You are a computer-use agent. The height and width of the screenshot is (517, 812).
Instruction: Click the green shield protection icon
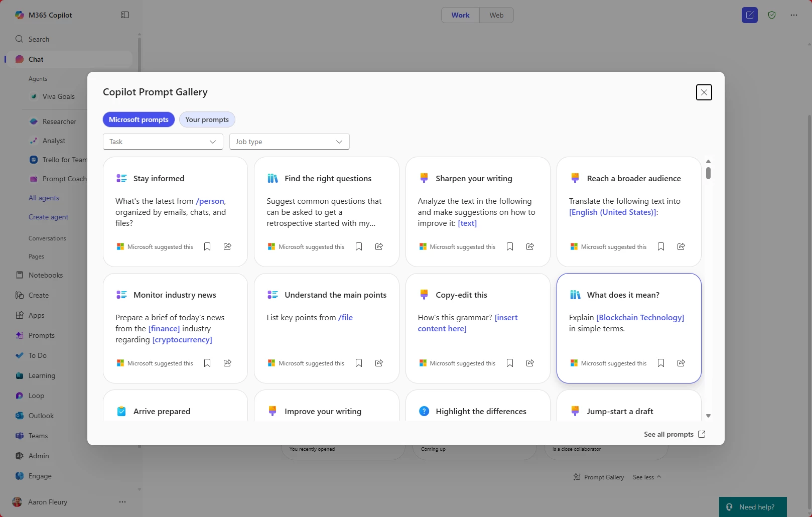pos(772,15)
